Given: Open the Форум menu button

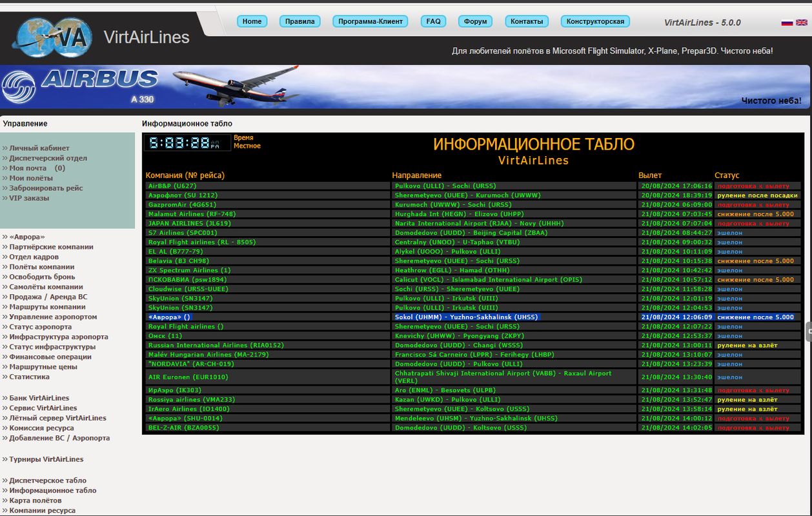Looking at the screenshot, I should click(476, 21).
